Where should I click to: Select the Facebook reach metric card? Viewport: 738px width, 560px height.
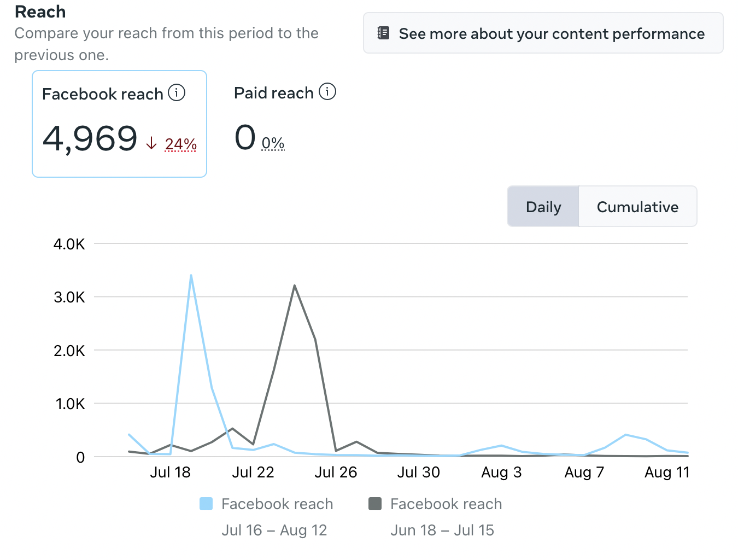(x=119, y=124)
